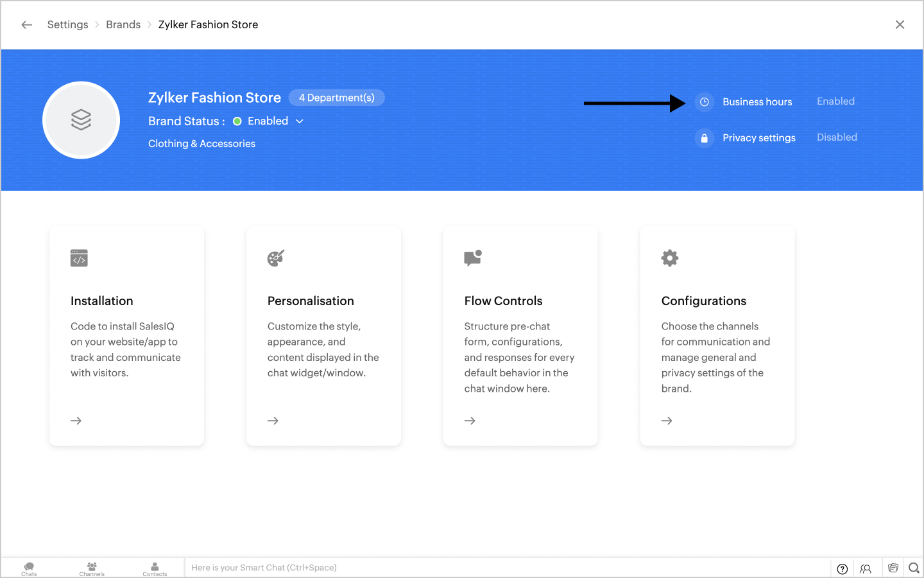The image size is (924, 578).
Task: Toggle Business hours Enabled status
Action: coord(835,101)
